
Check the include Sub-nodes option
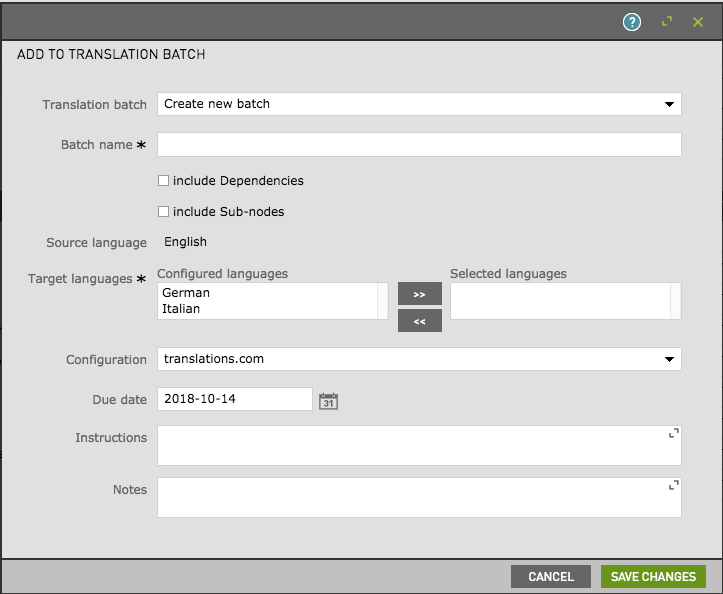[x=164, y=212]
